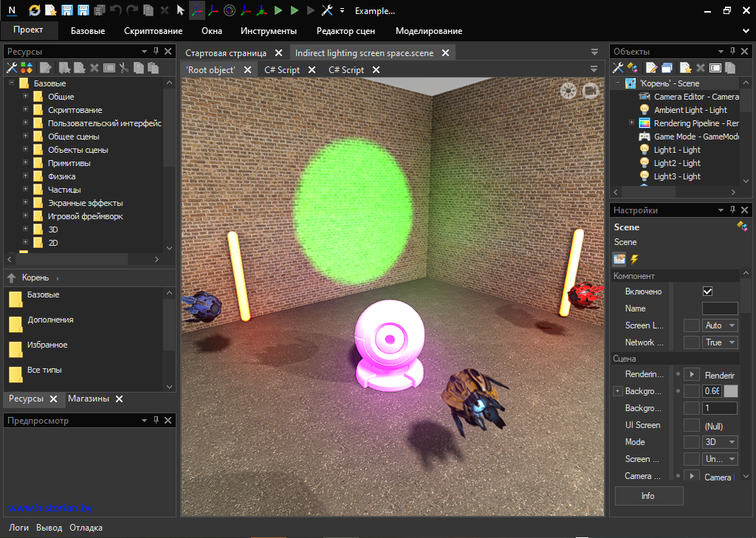
Task: Choose the circular rotate gizmo tool
Action: pos(230,10)
